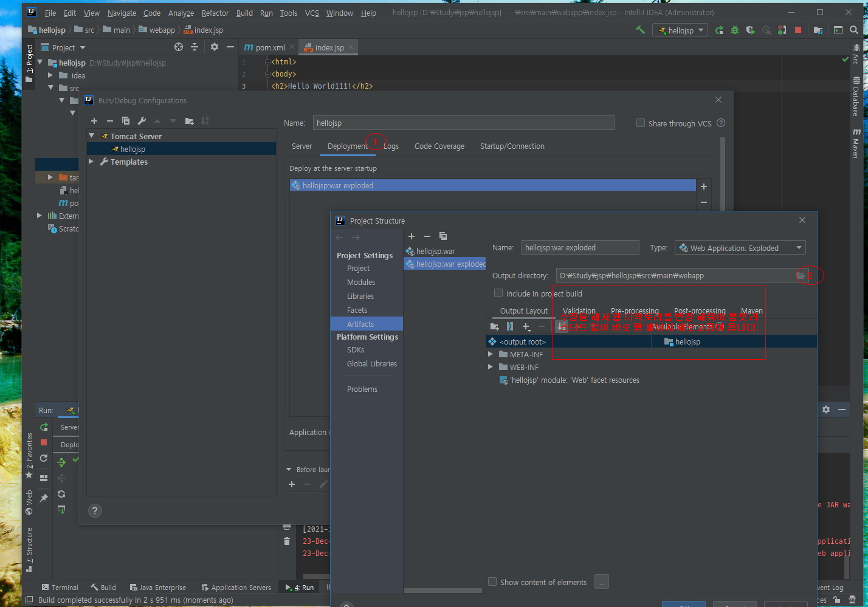The height and width of the screenshot is (607, 868).
Task: Open the VCS menu
Action: point(312,13)
